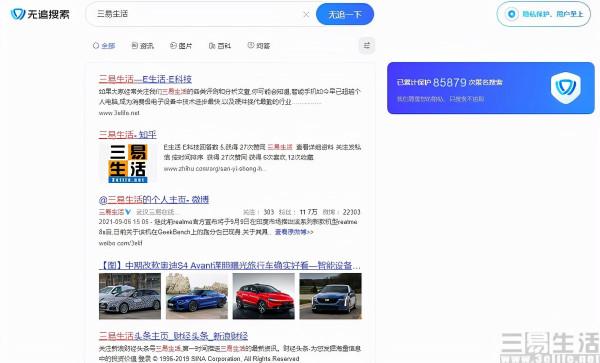Switch to the 百科 tab
The width and height of the screenshot is (600, 363).
[x=220, y=46]
